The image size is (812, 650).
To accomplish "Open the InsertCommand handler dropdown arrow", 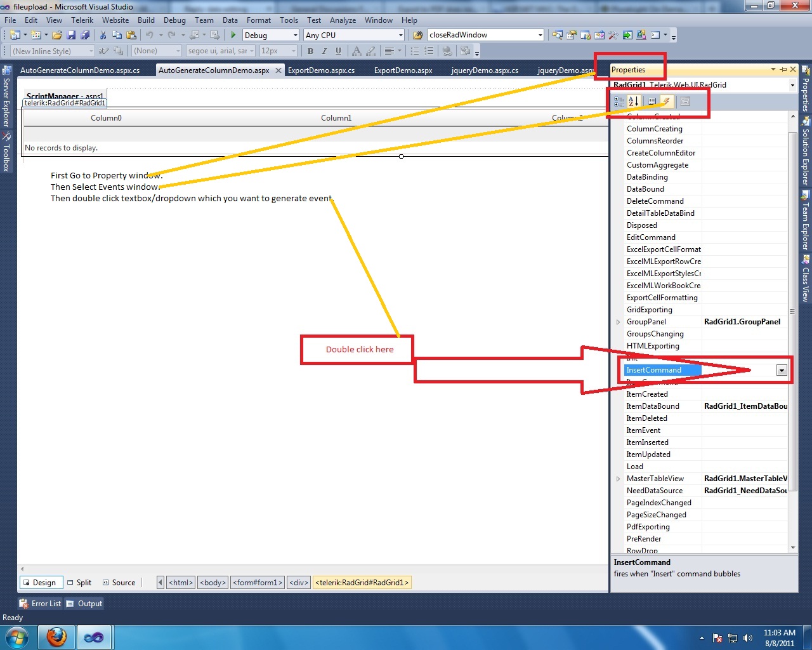I will 782,371.
